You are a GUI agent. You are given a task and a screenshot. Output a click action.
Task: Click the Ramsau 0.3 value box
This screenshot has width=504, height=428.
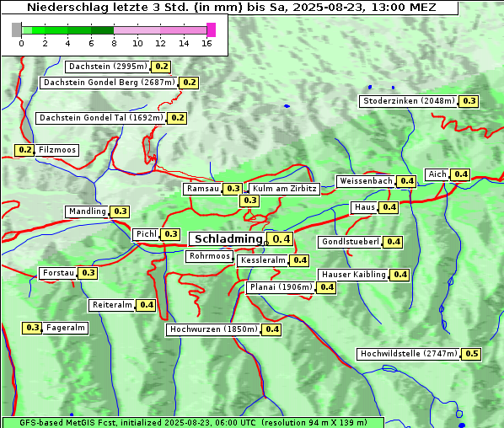pos(233,189)
